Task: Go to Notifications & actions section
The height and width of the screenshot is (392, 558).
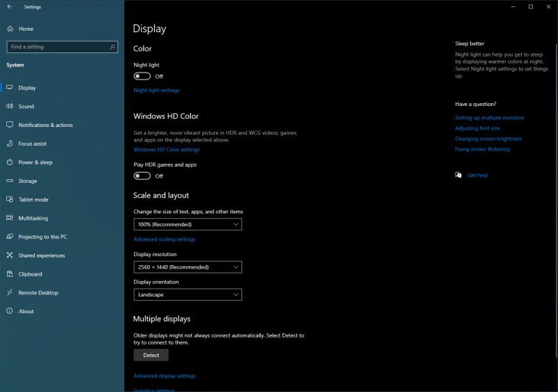Action: click(x=45, y=126)
